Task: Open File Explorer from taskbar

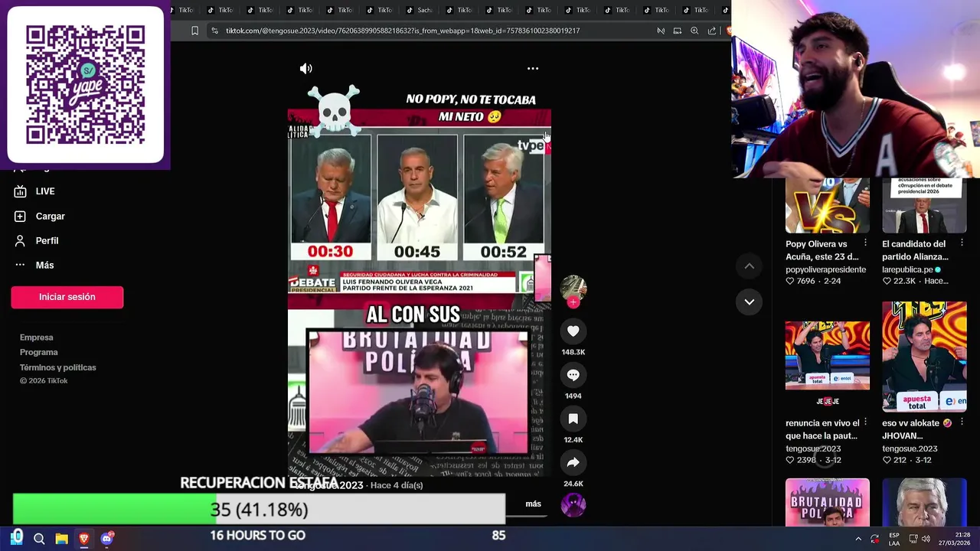Action: pyautogui.click(x=61, y=539)
